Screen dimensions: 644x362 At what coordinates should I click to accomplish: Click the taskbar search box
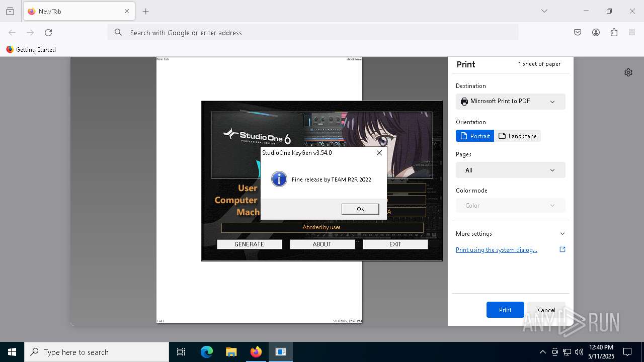point(97,352)
